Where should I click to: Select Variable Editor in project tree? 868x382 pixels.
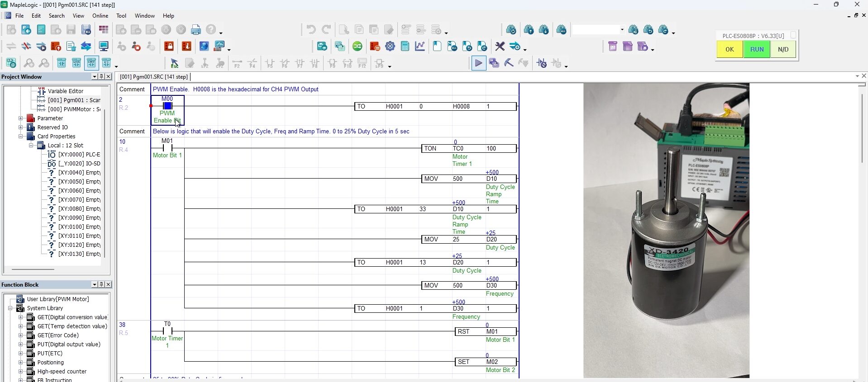pos(66,91)
